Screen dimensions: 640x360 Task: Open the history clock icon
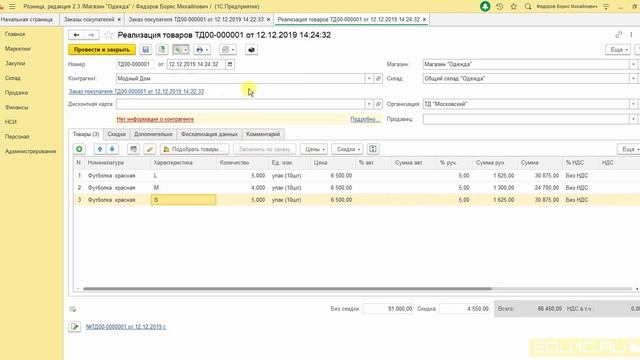pos(499,7)
